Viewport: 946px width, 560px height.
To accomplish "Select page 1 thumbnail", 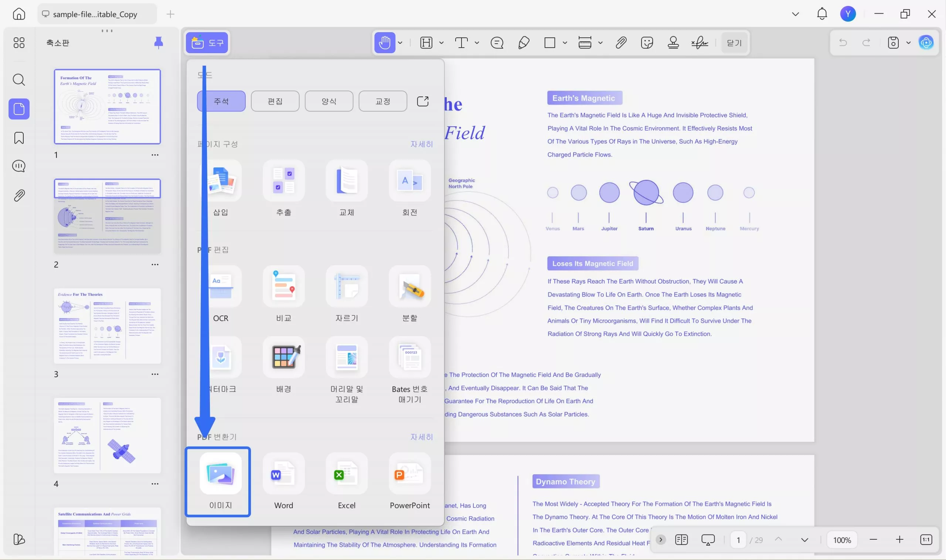I will 107,106.
